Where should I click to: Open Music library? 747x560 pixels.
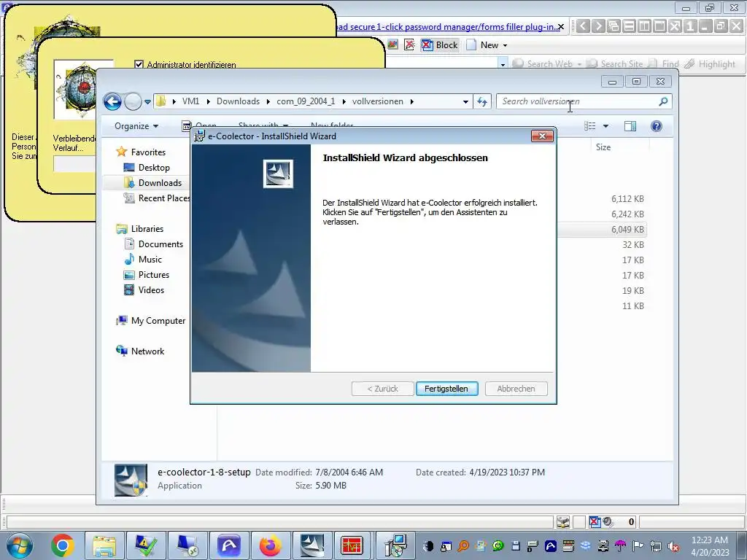pyautogui.click(x=150, y=260)
